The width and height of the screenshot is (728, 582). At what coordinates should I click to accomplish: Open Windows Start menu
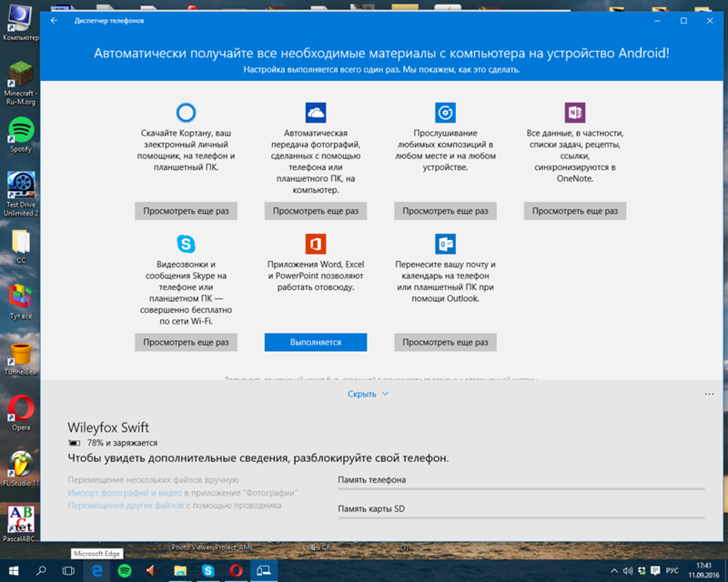point(14,571)
